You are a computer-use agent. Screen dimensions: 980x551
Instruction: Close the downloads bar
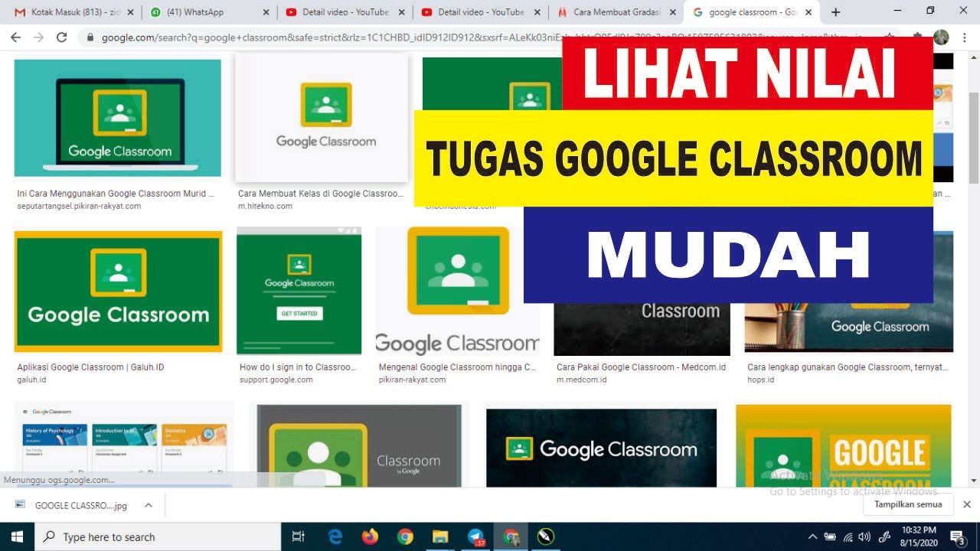[966, 504]
